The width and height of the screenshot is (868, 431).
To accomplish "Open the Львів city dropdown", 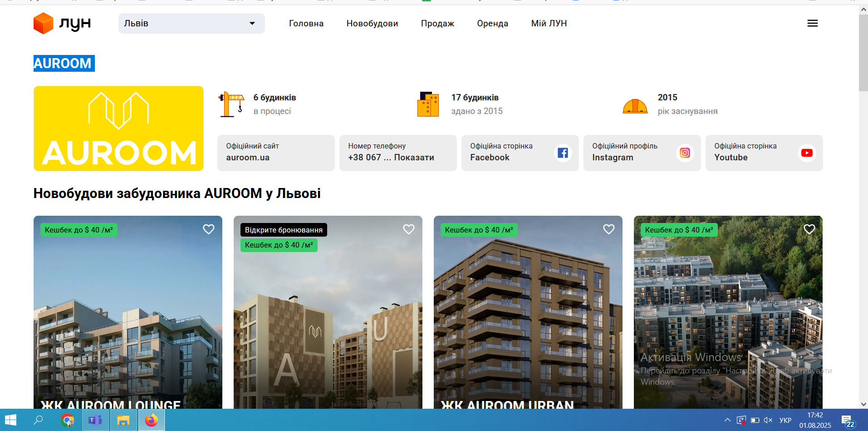I will click(191, 23).
